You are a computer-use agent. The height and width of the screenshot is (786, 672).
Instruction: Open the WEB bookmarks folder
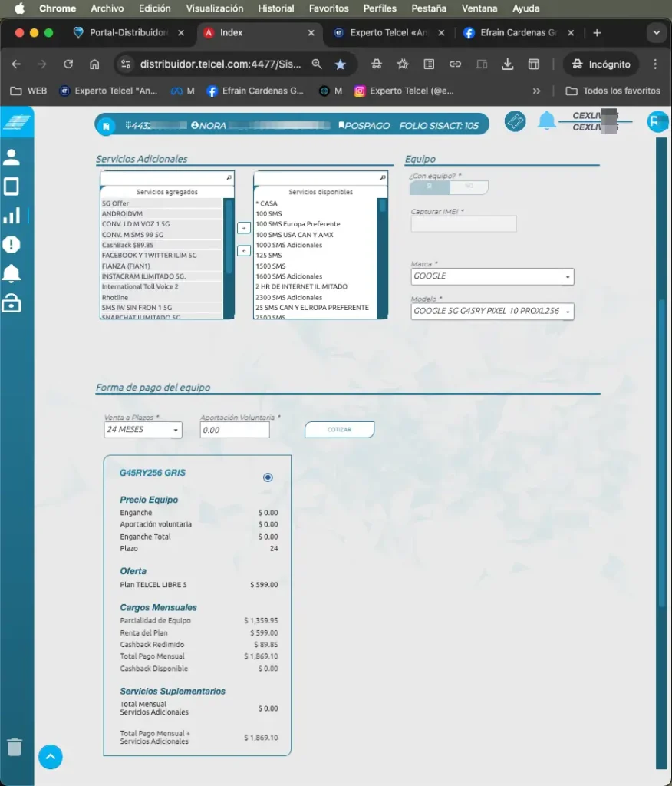tap(28, 91)
